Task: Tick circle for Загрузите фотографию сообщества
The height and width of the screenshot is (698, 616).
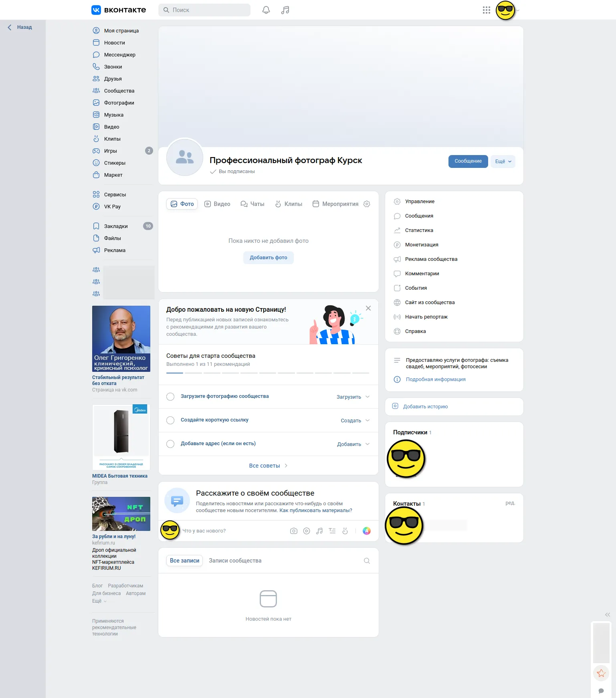Action: pyautogui.click(x=170, y=397)
